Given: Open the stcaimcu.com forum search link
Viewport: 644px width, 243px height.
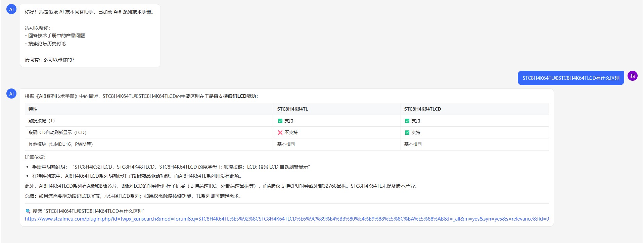Looking at the screenshot, I should click(x=287, y=219).
